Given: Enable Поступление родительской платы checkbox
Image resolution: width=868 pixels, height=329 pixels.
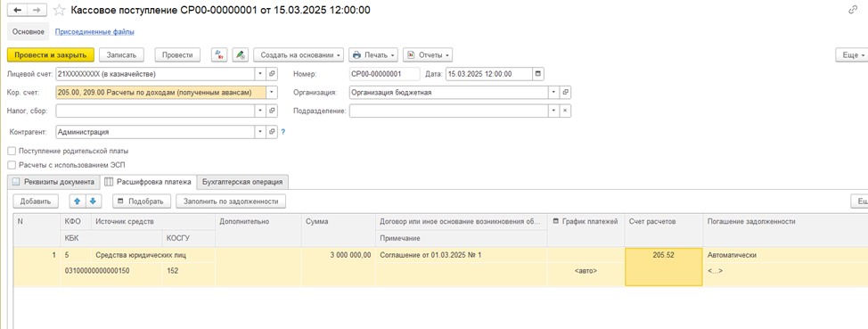Looking at the screenshot, I should click(x=12, y=151).
